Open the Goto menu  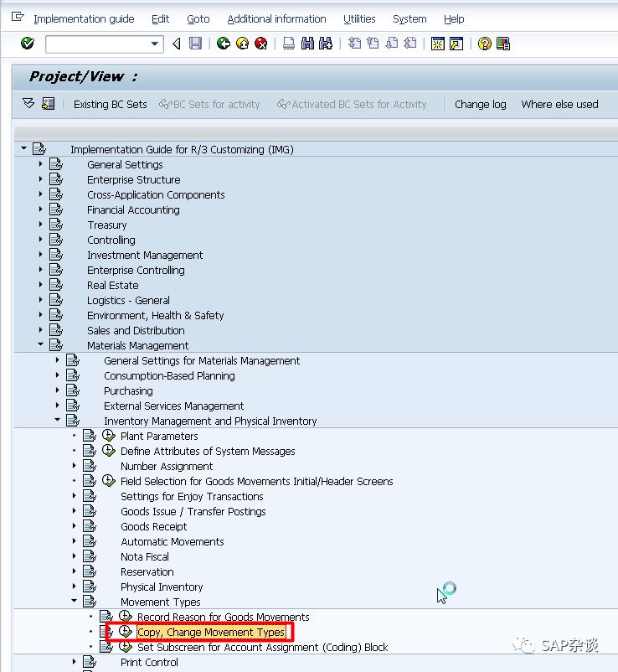198,19
